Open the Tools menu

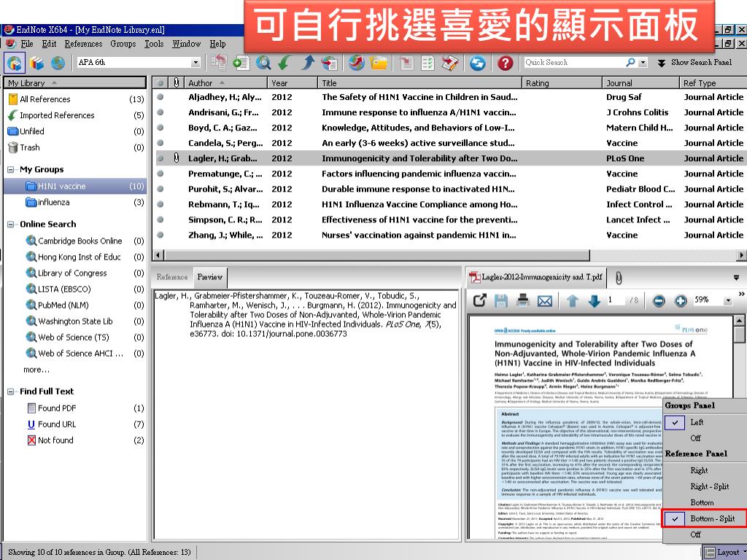154,44
